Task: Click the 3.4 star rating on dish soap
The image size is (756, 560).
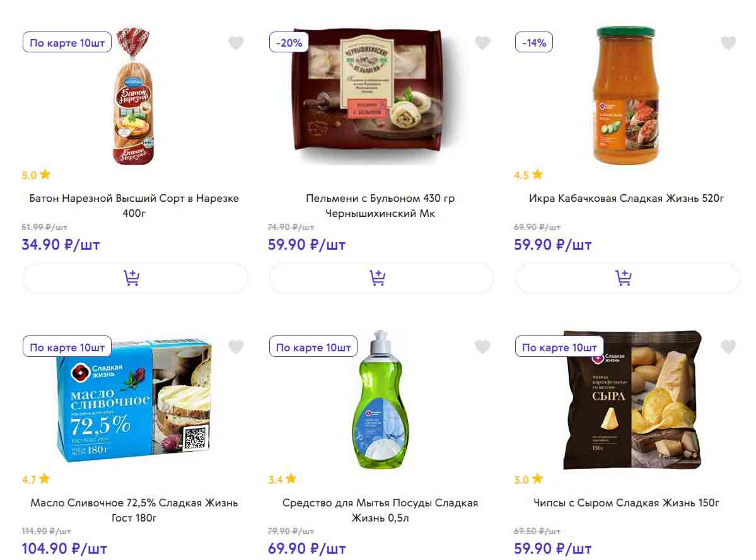Action: (x=282, y=479)
